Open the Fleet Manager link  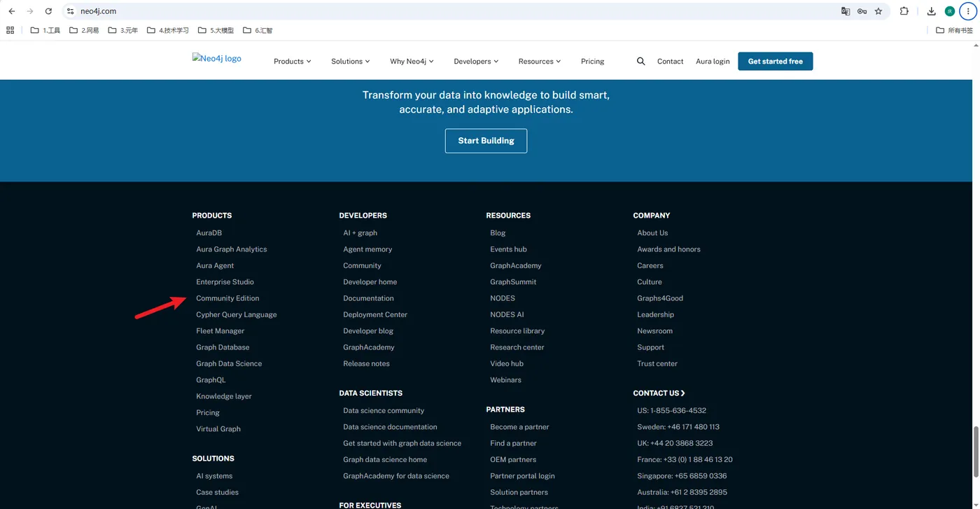(x=220, y=331)
